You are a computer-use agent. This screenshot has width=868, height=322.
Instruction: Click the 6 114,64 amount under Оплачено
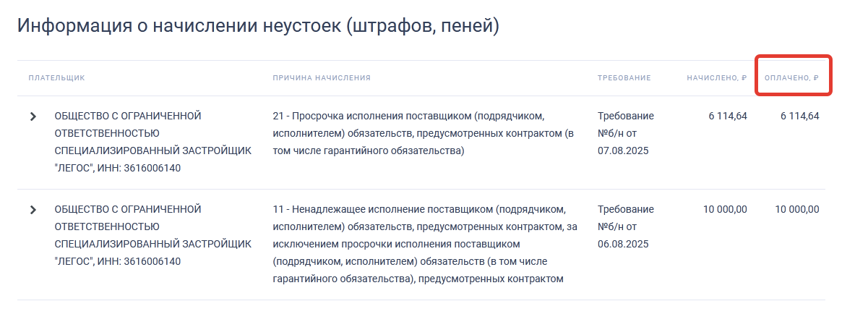pyautogui.click(x=800, y=116)
